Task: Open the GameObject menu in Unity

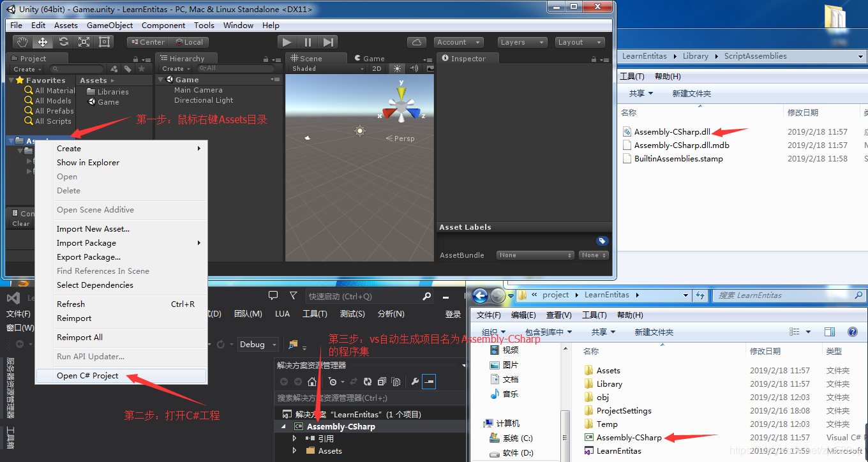Action: coord(110,26)
